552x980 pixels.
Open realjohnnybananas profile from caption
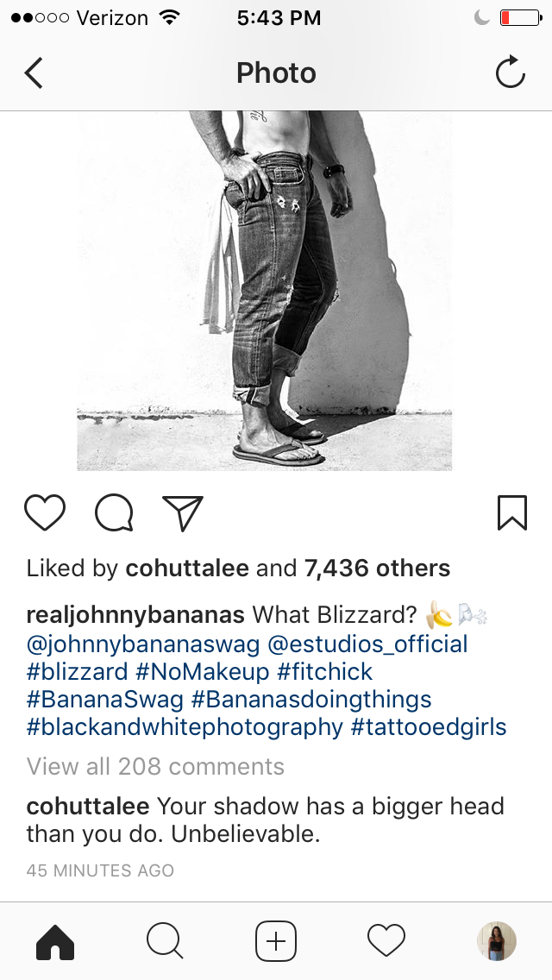pyautogui.click(x=135, y=616)
